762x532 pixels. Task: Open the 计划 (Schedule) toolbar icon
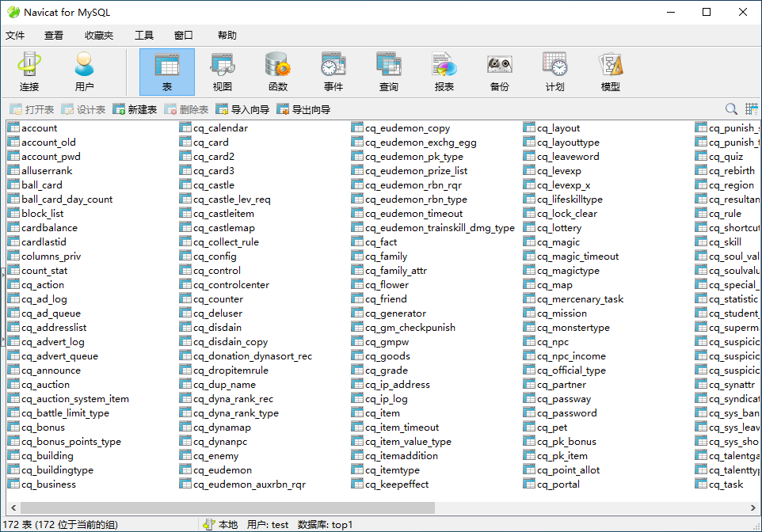554,72
